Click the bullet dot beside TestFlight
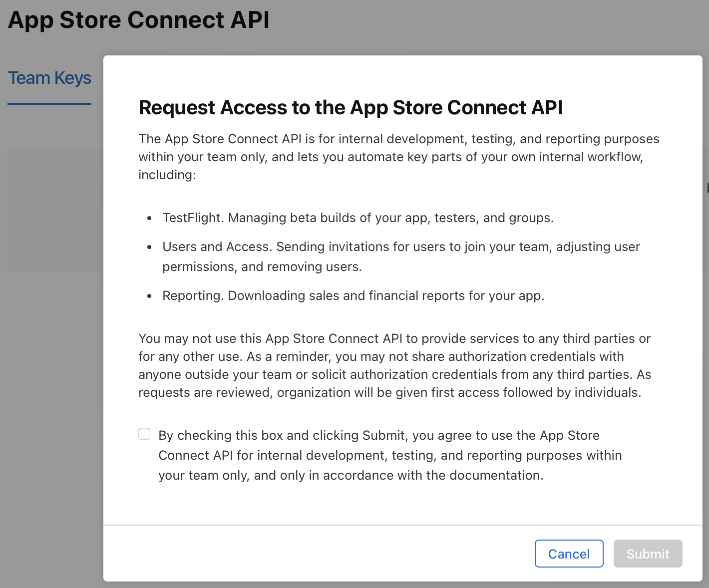The height and width of the screenshot is (588, 709). click(x=149, y=219)
